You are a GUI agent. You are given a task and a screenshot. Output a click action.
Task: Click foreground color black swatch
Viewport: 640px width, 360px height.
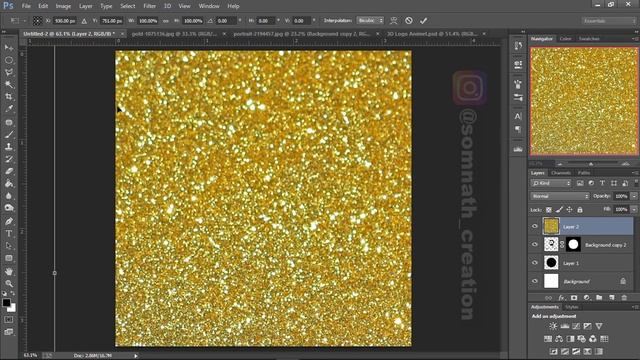click(x=6, y=302)
